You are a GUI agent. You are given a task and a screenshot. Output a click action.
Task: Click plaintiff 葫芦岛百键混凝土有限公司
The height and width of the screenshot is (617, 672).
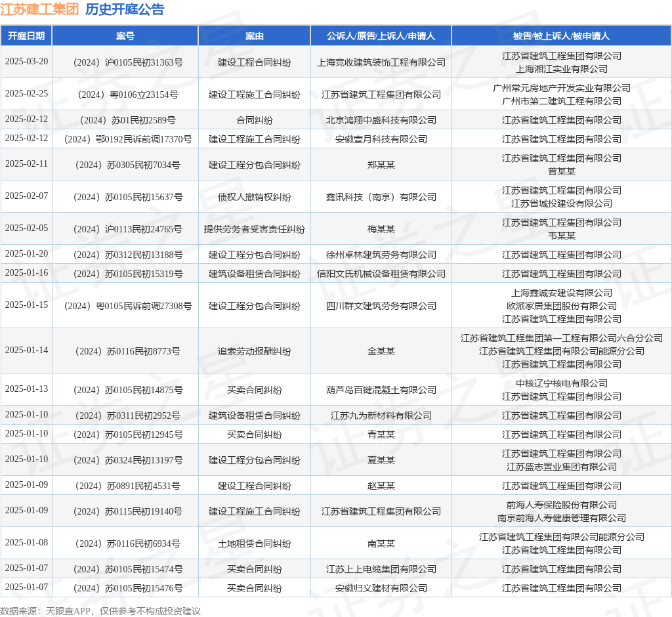(x=381, y=390)
